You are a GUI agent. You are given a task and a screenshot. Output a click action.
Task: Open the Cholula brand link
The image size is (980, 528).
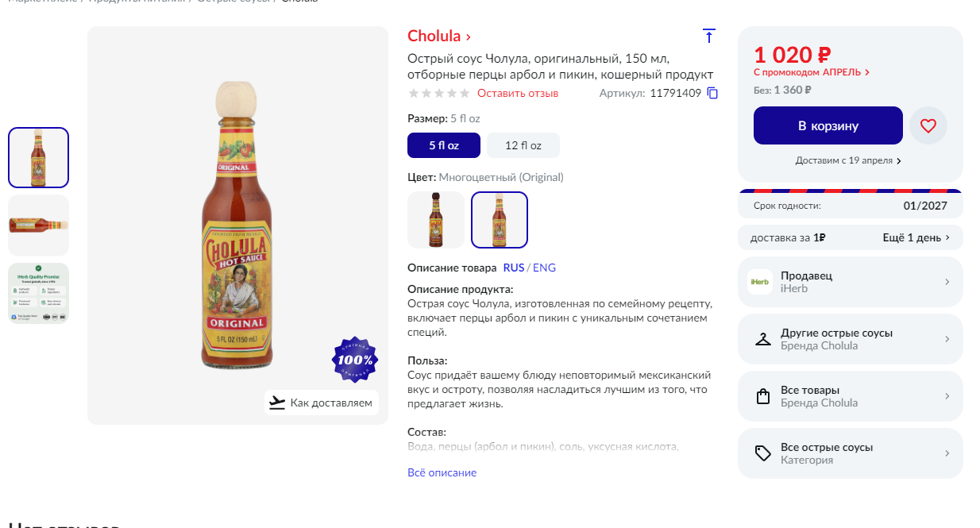click(x=438, y=36)
